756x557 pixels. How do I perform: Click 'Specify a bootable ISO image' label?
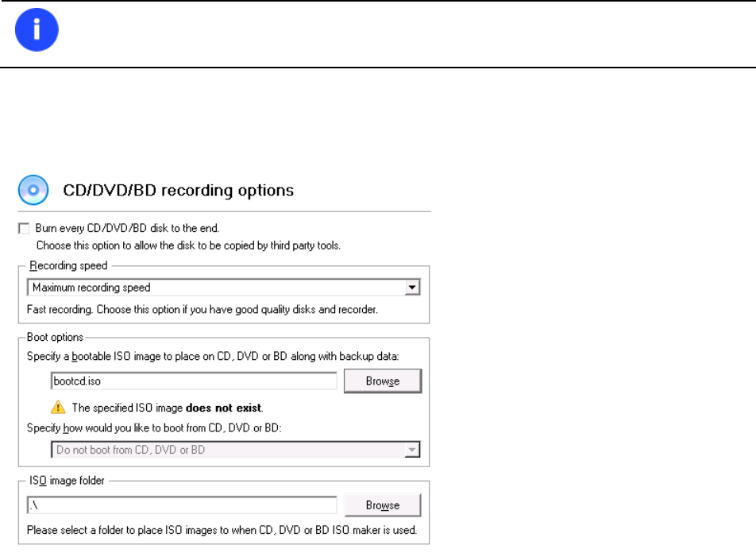(x=213, y=357)
